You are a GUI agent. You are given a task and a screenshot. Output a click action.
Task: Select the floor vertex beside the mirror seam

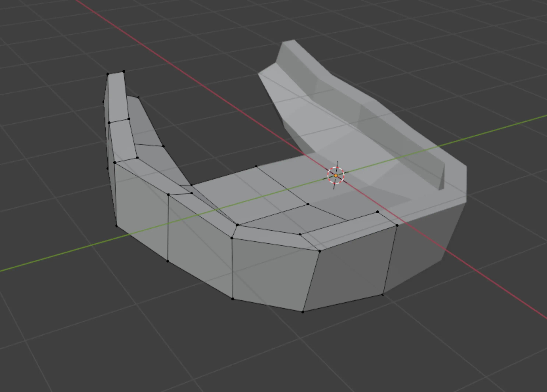377,212
